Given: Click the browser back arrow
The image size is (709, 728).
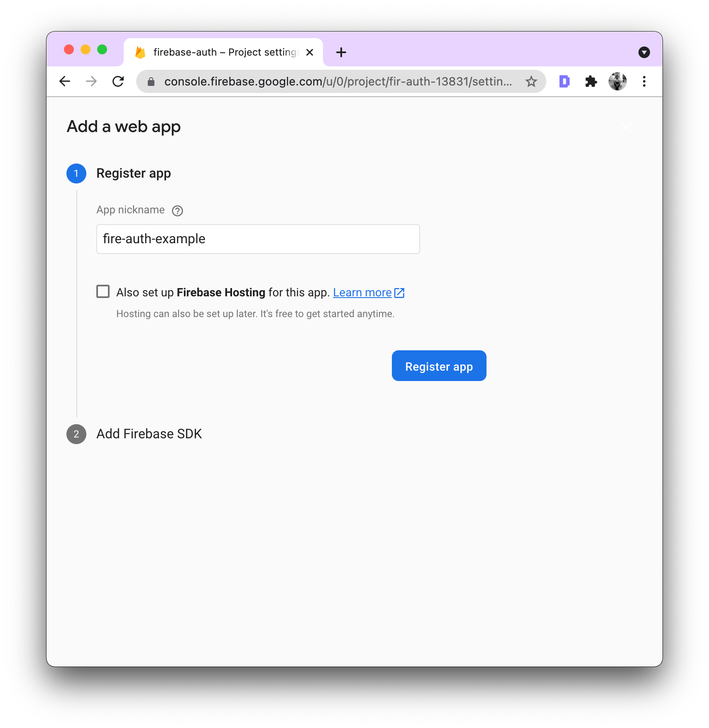Looking at the screenshot, I should pyautogui.click(x=65, y=81).
